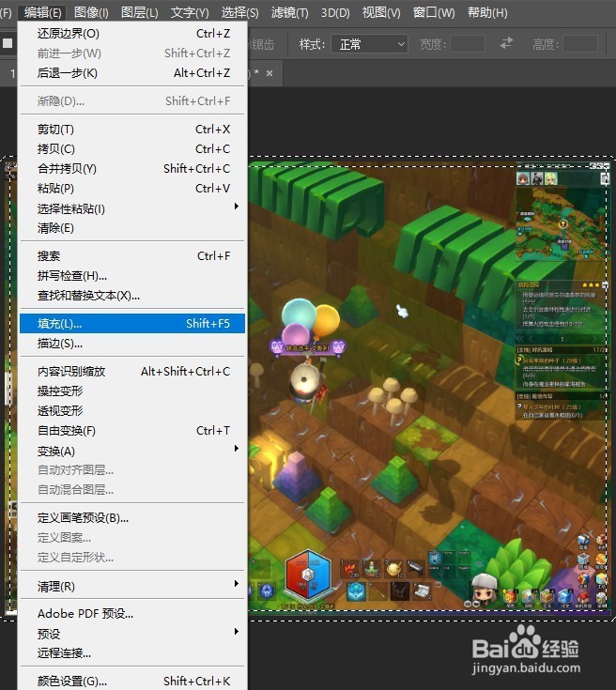
Task: Click the swap width and height icon
Action: tap(506, 43)
